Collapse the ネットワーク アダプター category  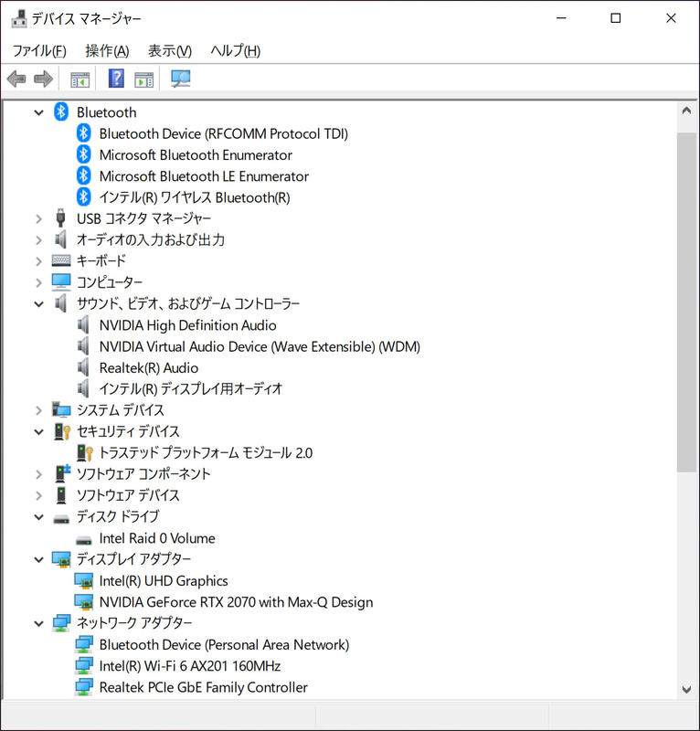[x=39, y=623]
